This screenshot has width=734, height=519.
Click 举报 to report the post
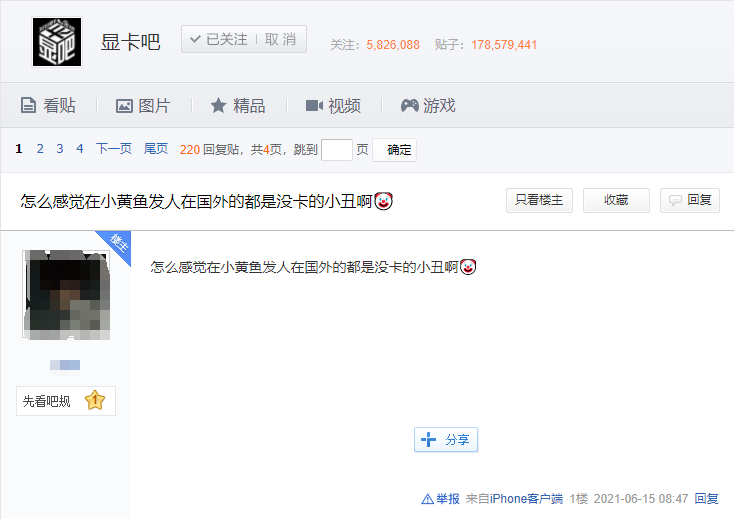pyautogui.click(x=448, y=499)
